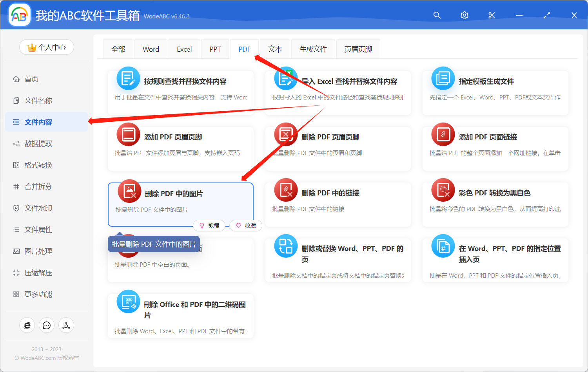Click the browser icon at bottom left sidebar

pos(27,325)
